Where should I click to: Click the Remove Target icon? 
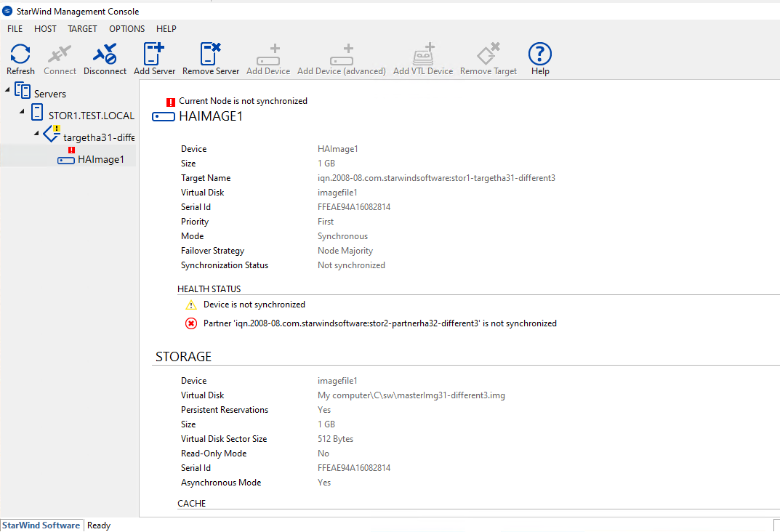coord(488,54)
